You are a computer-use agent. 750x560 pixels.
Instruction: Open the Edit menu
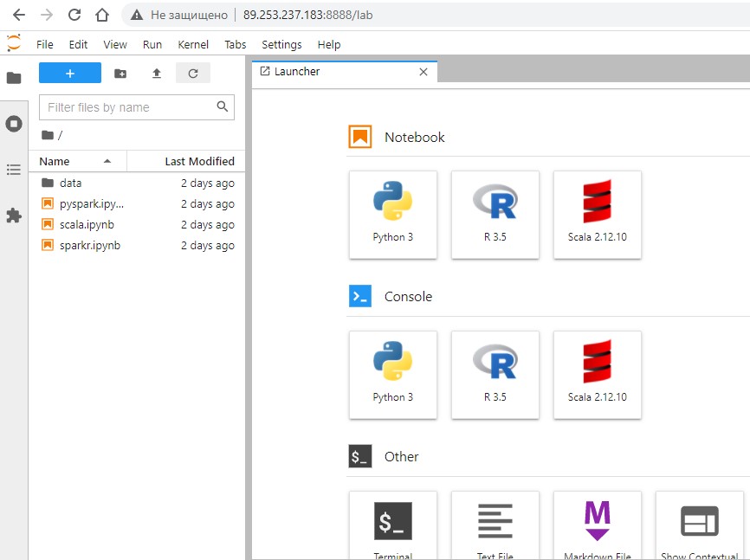pyautogui.click(x=78, y=44)
